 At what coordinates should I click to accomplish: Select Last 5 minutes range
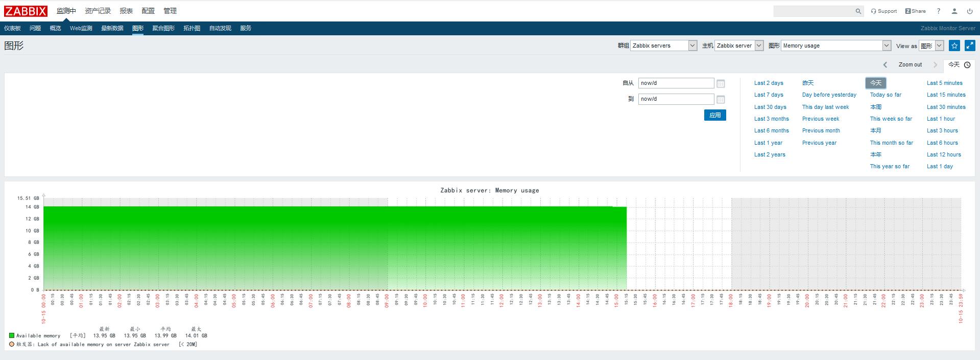pyautogui.click(x=945, y=83)
